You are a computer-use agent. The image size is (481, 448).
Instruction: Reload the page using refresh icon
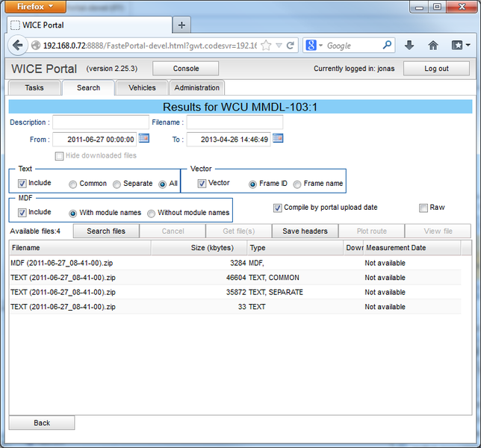[x=291, y=45]
